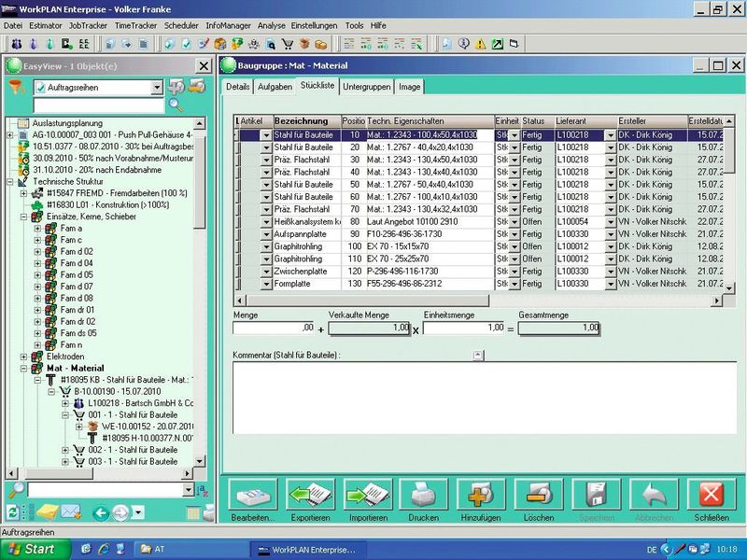This screenshot has height=560, width=747.
Task: Switch to the Image tab
Action: [x=410, y=87]
